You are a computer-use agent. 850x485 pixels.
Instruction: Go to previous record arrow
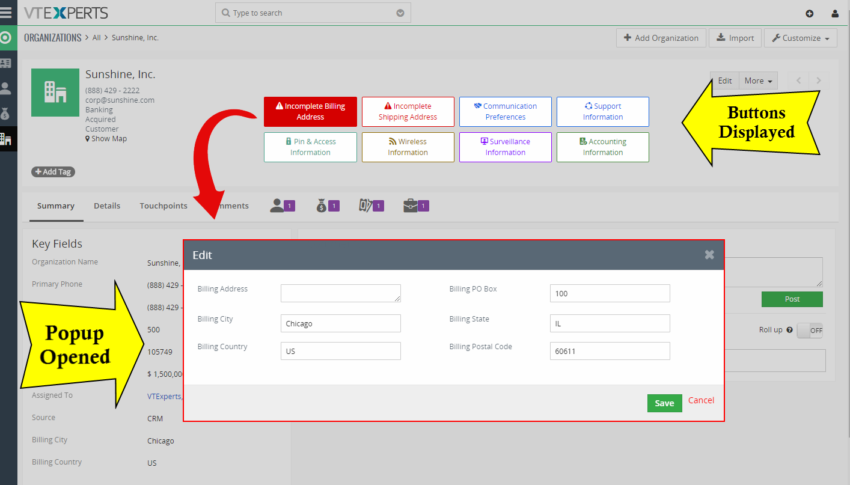[799, 81]
